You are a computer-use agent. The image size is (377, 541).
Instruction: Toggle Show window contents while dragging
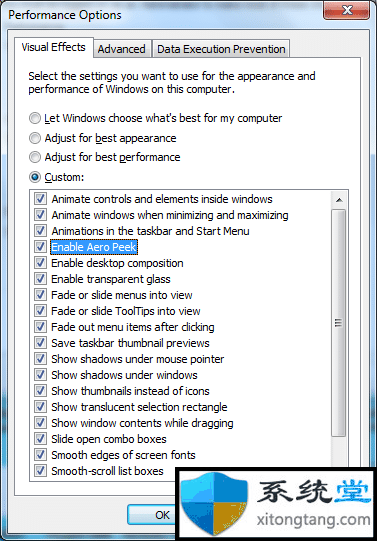40,422
